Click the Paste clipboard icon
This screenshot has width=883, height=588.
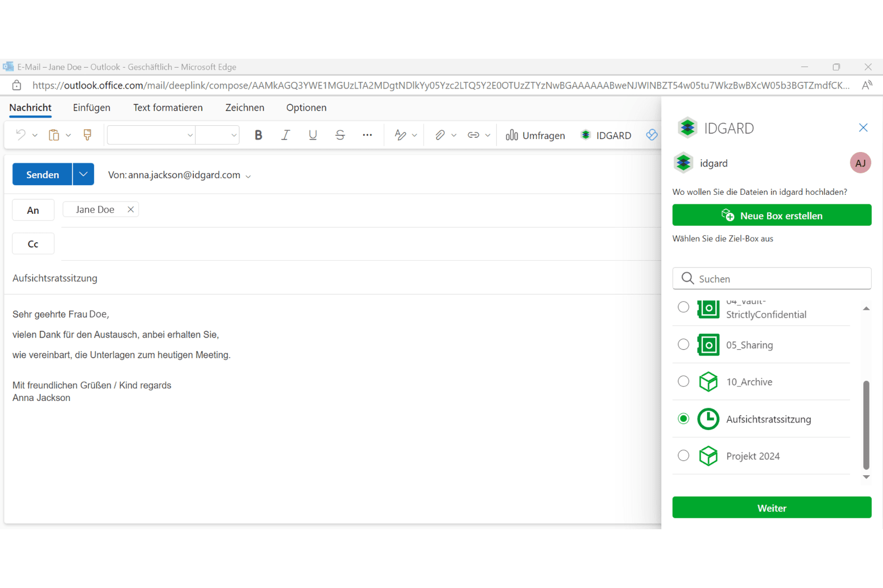pos(54,135)
